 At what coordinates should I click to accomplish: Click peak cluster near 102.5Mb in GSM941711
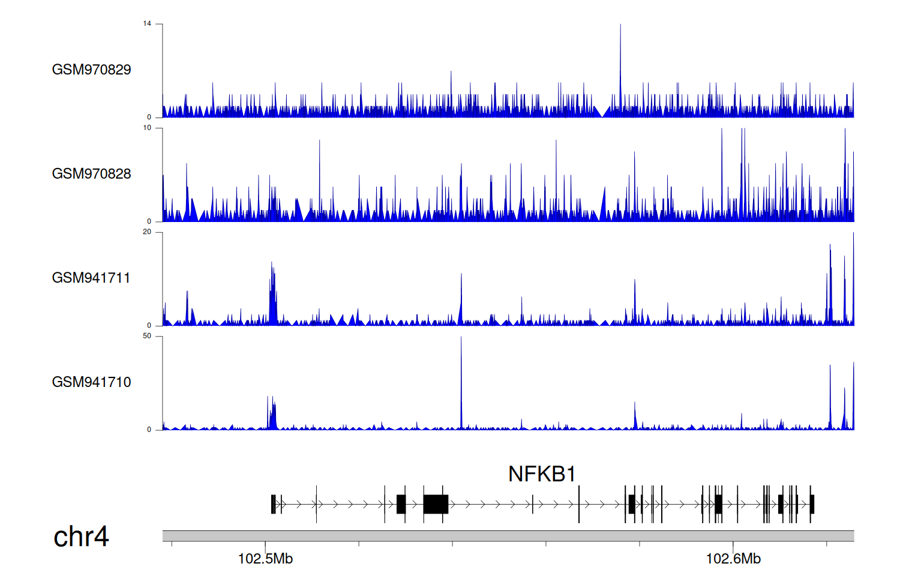click(x=273, y=294)
